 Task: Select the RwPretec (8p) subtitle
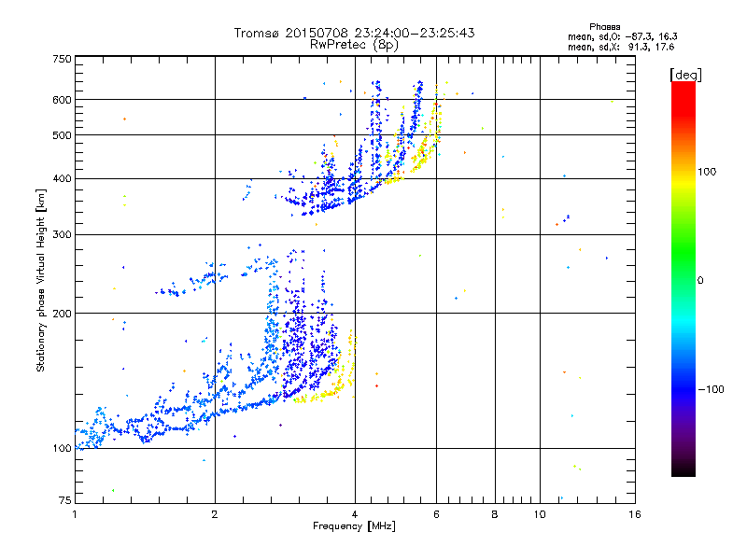354,44
